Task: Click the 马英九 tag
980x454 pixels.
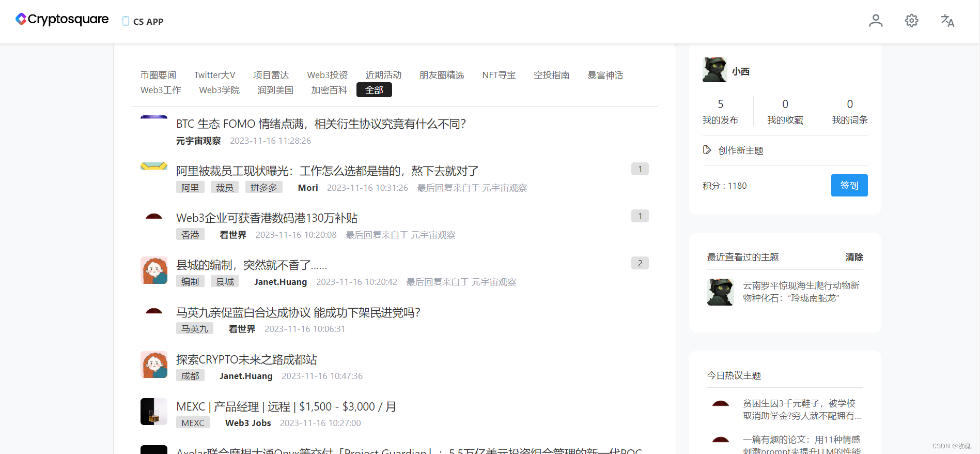Action: click(x=195, y=328)
